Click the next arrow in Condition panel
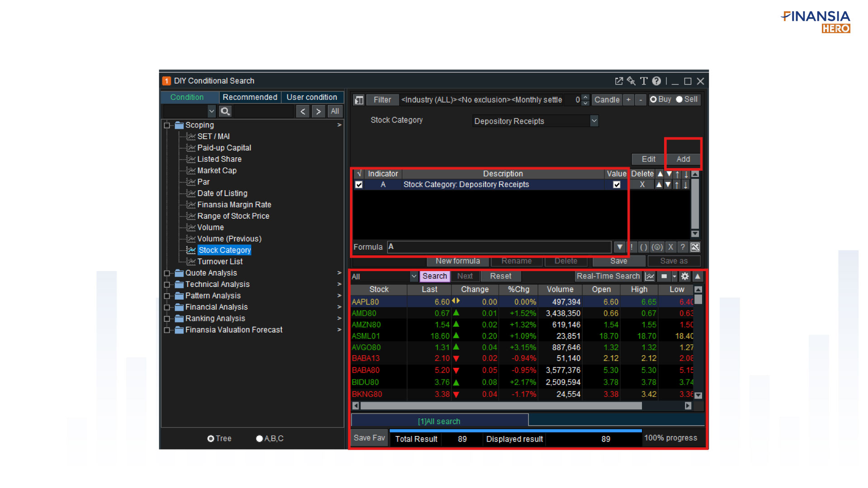 [318, 111]
